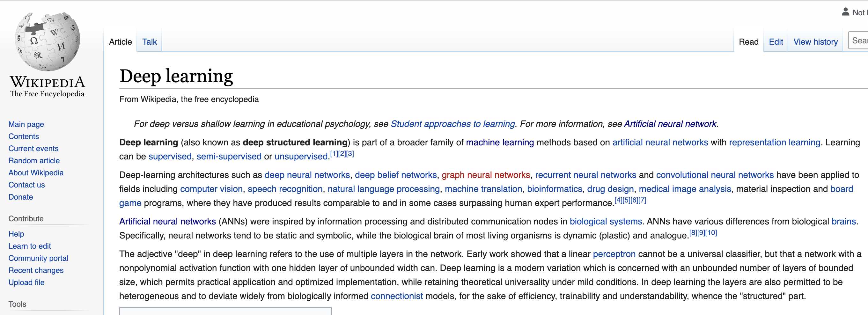This screenshot has height=315, width=868.
Task: Jump to citation [1]
Action: tap(334, 154)
